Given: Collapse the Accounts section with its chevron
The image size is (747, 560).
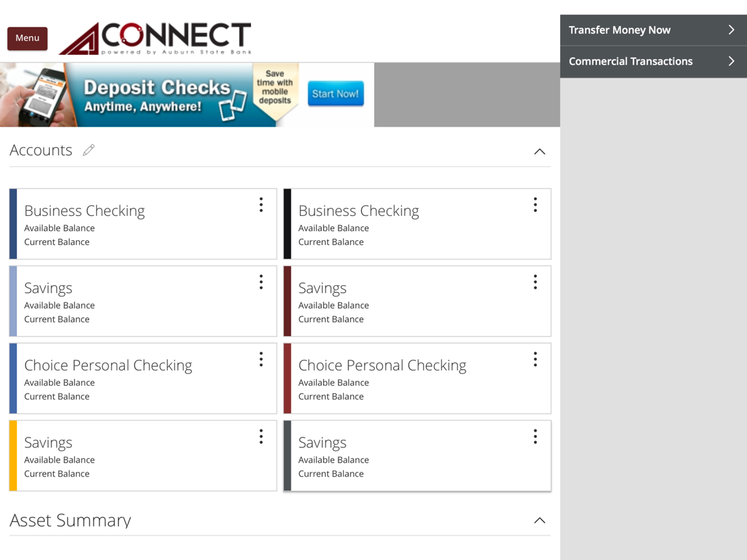Looking at the screenshot, I should (540, 152).
